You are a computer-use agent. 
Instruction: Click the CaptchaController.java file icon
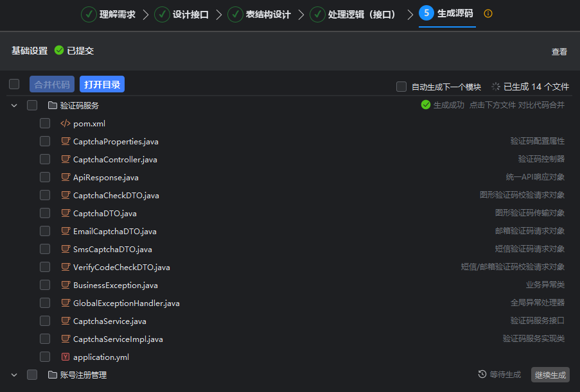click(x=65, y=159)
